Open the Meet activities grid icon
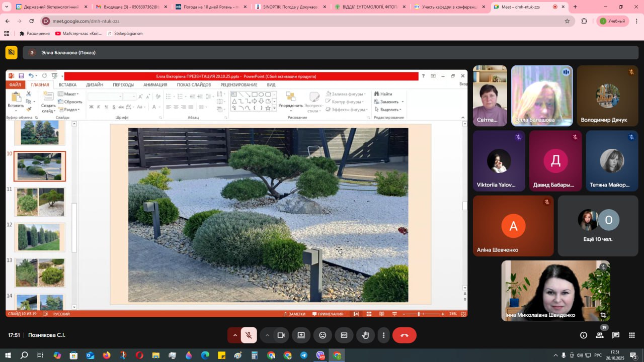Image resolution: width=644 pixels, height=362 pixels. click(632, 335)
